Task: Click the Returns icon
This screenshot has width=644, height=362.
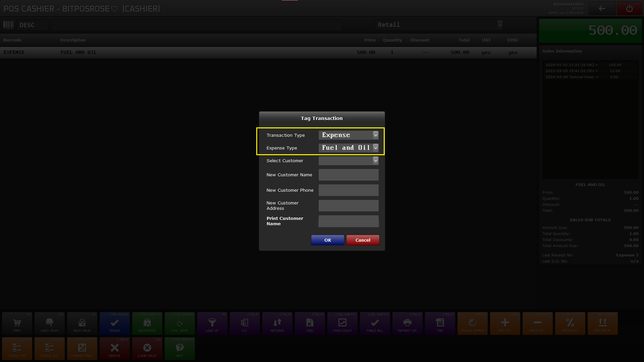Action: click(x=277, y=323)
